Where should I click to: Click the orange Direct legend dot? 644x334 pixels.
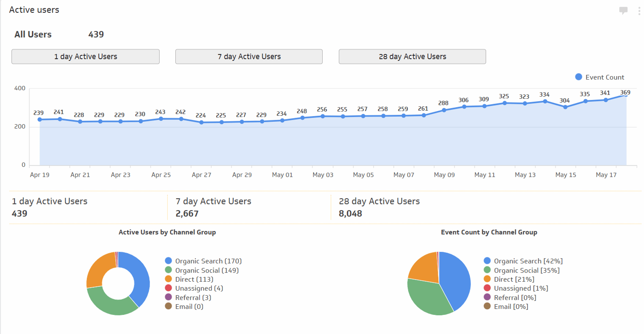(168, 279)
